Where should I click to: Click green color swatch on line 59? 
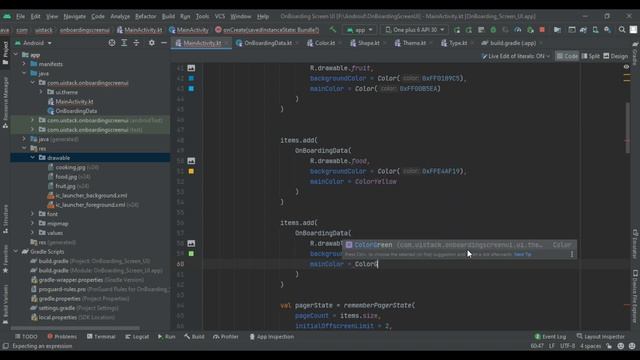(191, 254)
